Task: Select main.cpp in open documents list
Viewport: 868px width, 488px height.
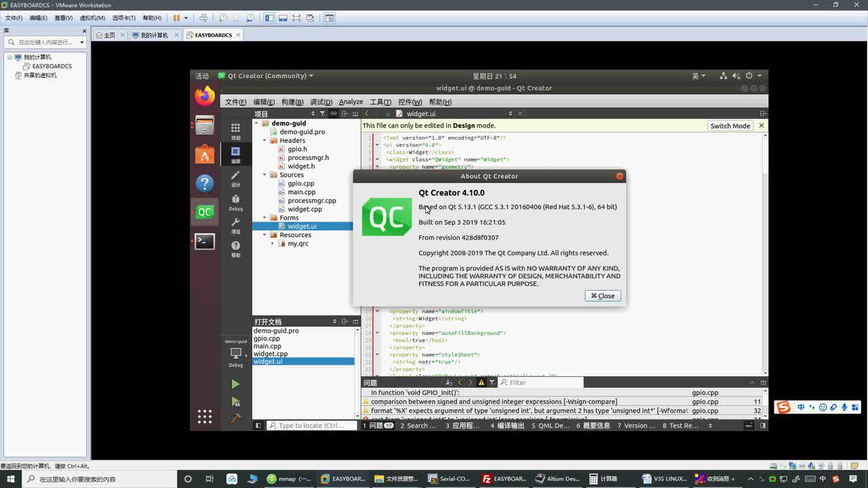Action: [x=267, y=346]
